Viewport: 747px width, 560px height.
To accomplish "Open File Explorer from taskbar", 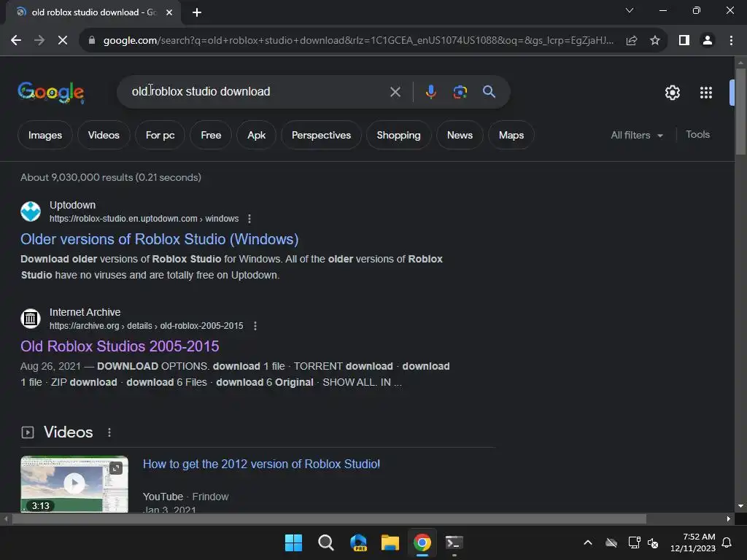I will point(390,542).
